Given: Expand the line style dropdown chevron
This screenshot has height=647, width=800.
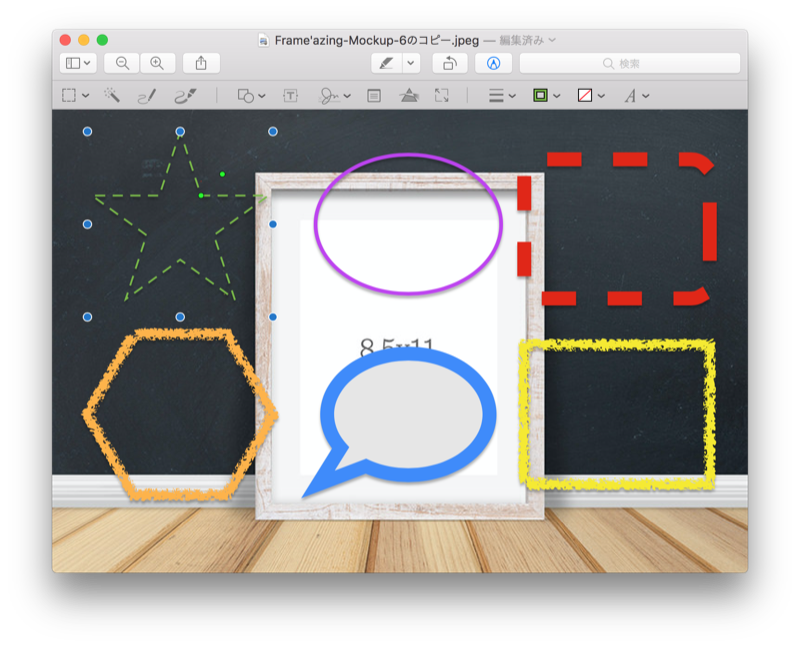Looking at the screenshot, I should point(512,95).
